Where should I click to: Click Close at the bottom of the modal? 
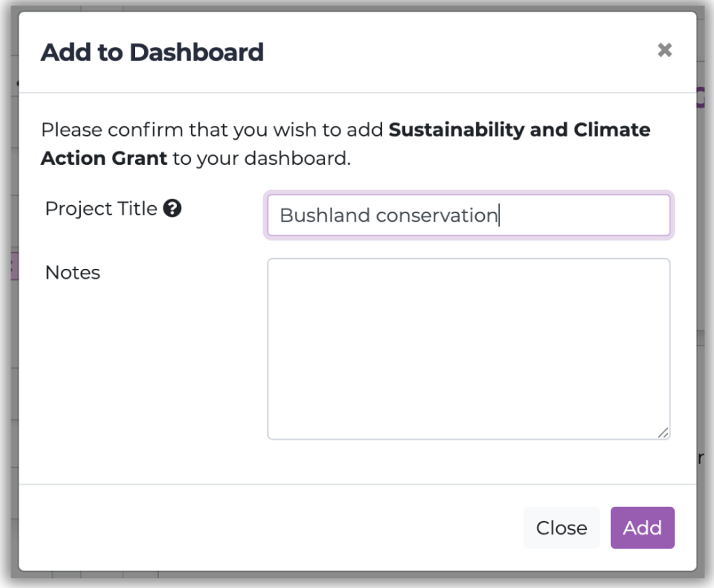coord(561,528)
